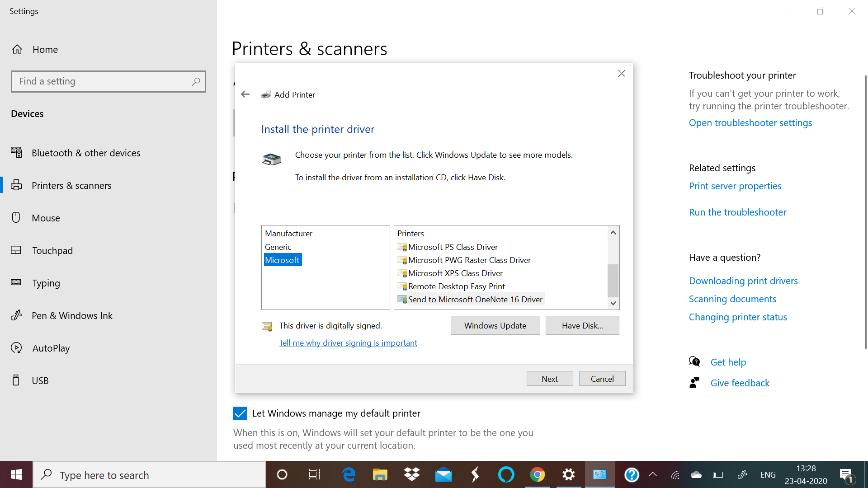This screenshot has height=488, width=868.
Task: Open Tell me why driver signing is important
Action: coord(348,343)
